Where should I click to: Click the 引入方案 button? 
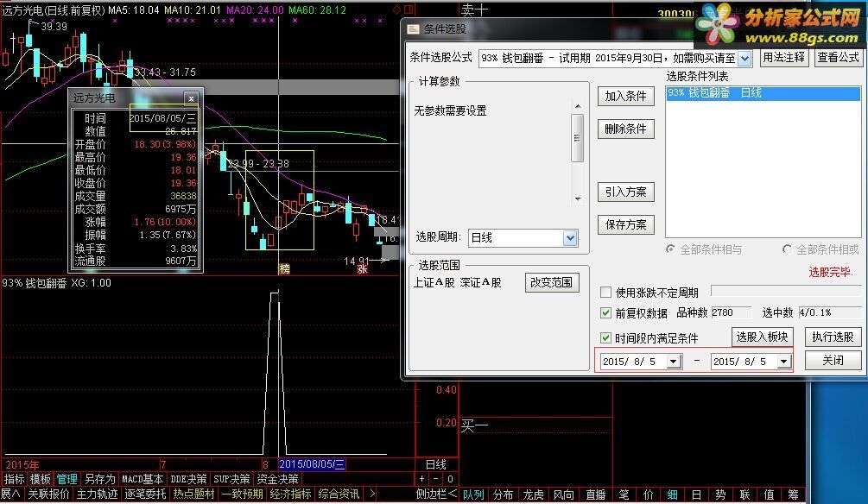click(x=625, y=192)
